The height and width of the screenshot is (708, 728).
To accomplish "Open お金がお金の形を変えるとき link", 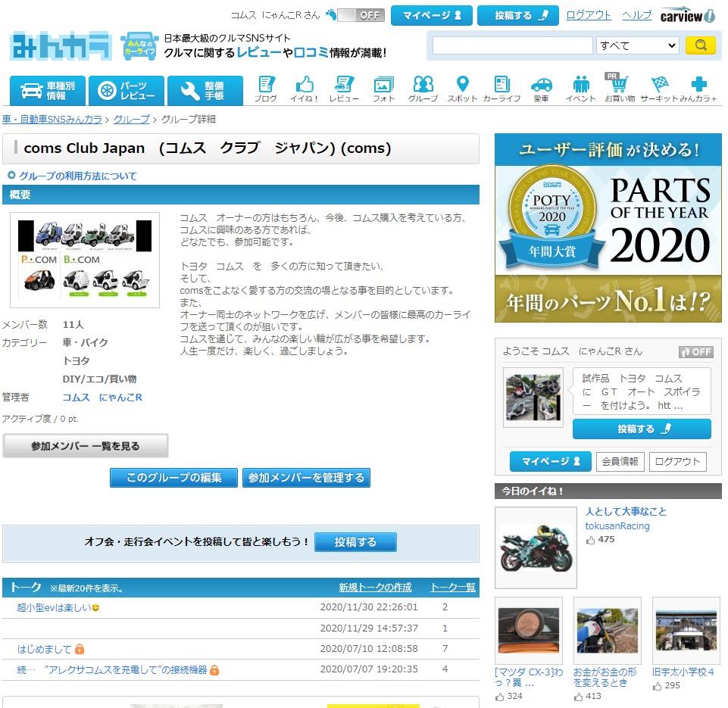I will pyautogui.click(x=605, y=678).
